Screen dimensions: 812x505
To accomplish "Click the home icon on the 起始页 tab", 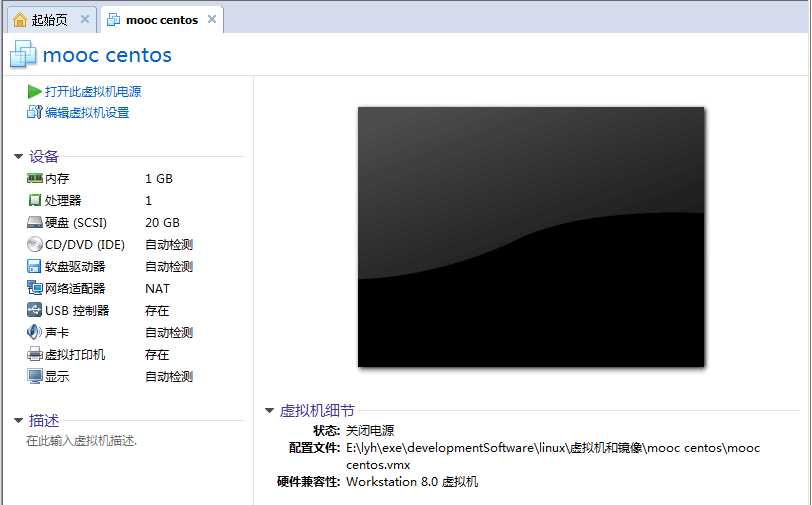I will (x=20, y=20).
